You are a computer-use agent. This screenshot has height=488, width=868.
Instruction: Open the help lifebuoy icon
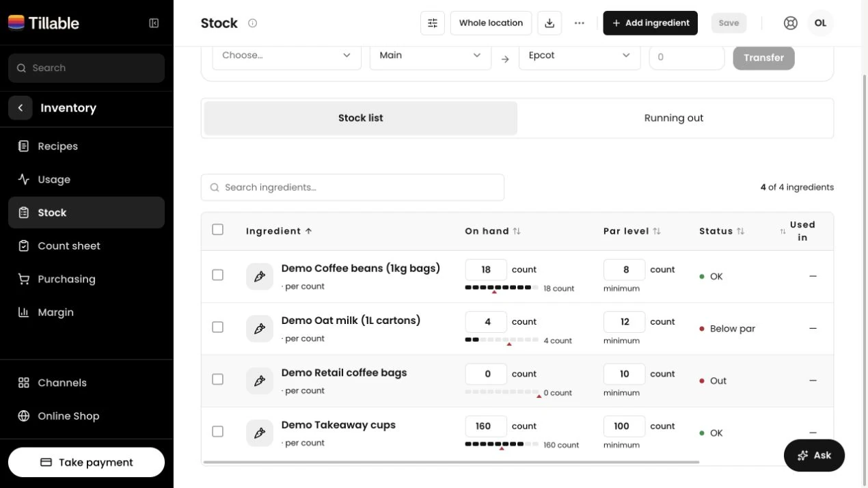point(791,23)
